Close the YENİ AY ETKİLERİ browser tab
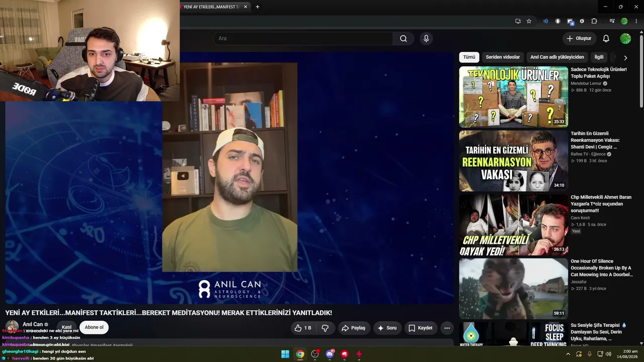Image resolution: width=644 pixels, height=362 pixels. [x=246, y=7]
